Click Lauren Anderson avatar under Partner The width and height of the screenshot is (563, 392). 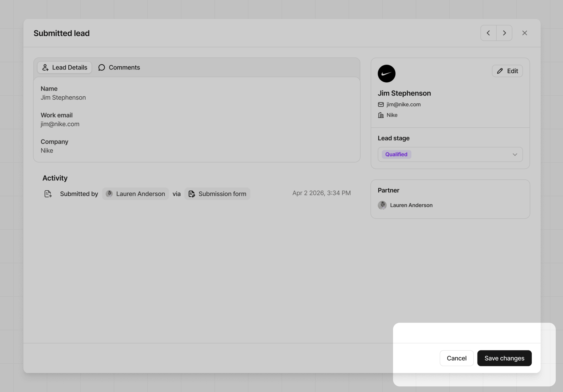pos(382,205)
